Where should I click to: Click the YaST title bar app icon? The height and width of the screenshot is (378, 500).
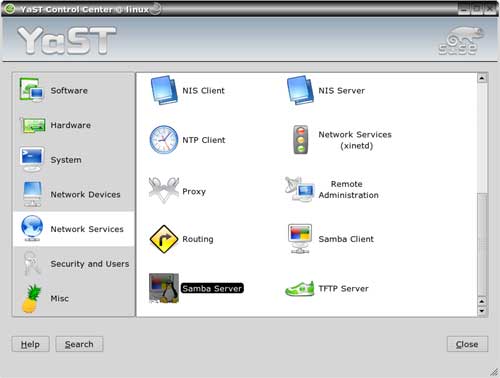(10, 9)
